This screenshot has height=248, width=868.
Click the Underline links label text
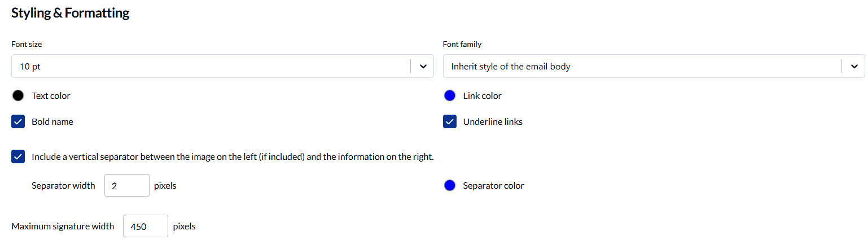coord(492,121)
